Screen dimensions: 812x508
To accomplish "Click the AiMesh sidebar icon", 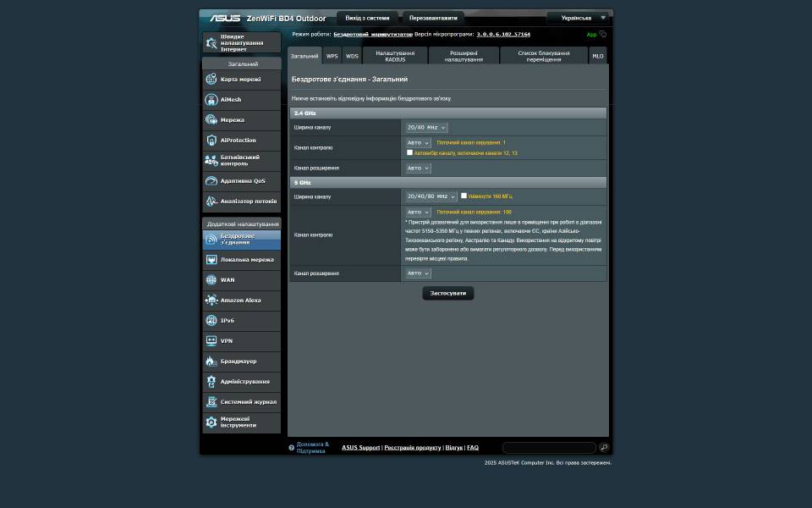I will (211, 100).
